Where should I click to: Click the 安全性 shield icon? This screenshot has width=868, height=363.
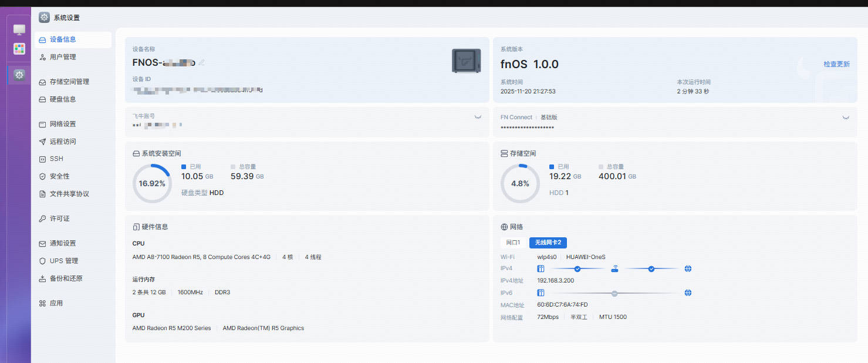[42, 176]
